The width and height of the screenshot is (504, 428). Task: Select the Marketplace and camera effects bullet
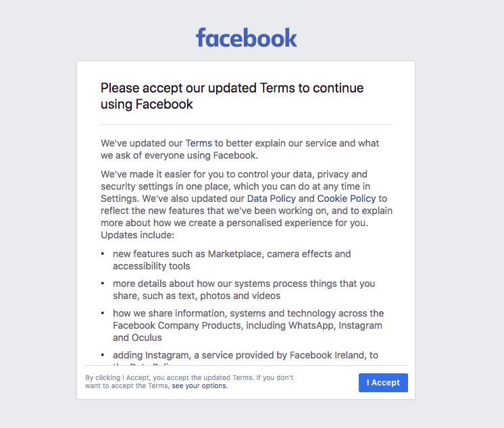tap(232, 260)
